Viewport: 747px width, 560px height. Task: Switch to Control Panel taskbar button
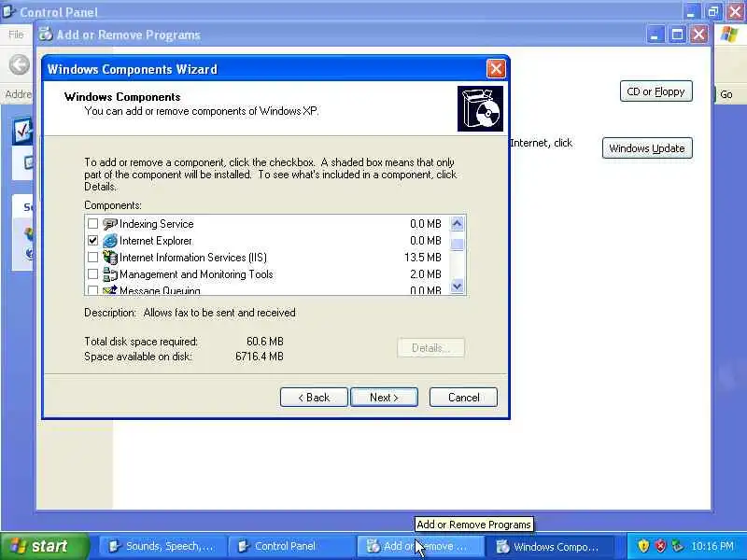click(x=290, y=546)
